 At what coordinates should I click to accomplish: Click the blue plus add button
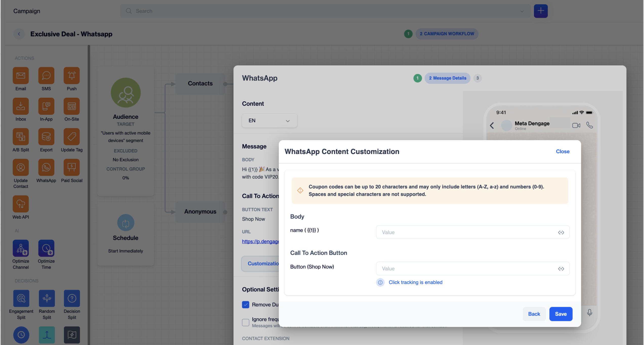(x=541, y=11)
